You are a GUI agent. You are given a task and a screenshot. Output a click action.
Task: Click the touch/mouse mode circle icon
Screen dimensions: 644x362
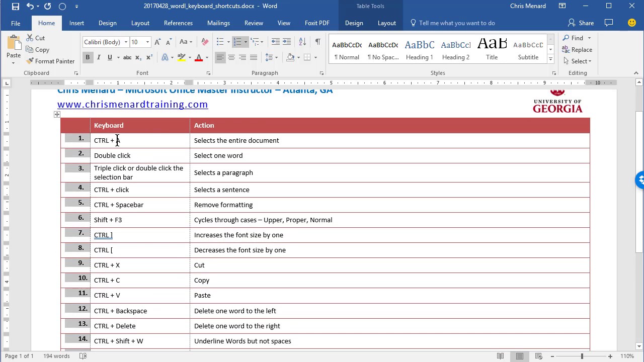tap(62, 7)
